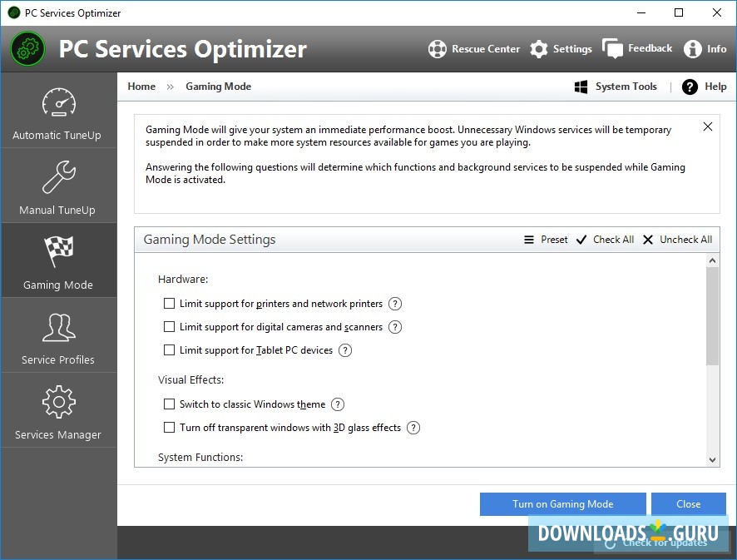Select the Manual TuneUp wrench icon
Image resolution: width=737 pixels, height=560 pixels.
point(59,176)
